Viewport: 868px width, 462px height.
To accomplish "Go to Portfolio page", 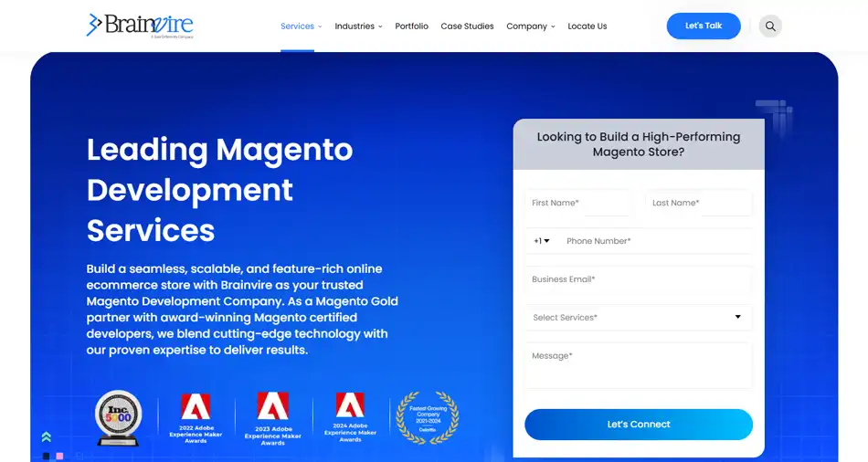I will pyautogui.click(x=411, y=26).
